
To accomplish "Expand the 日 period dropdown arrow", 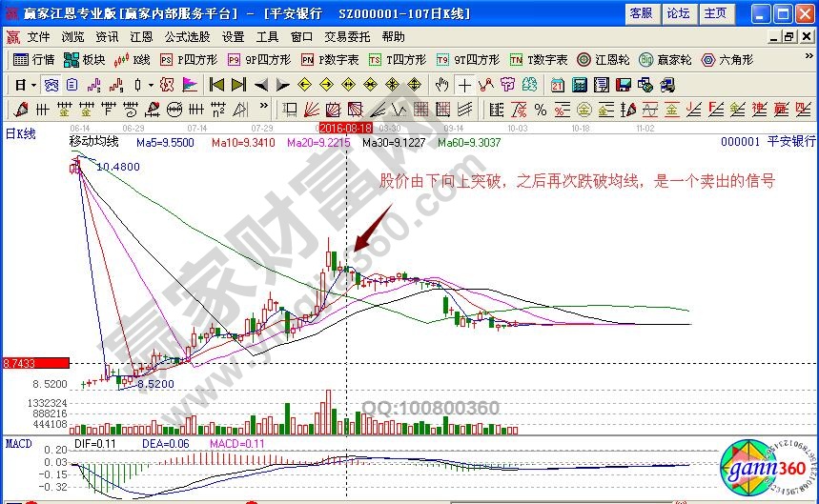I will pos(31,84).
